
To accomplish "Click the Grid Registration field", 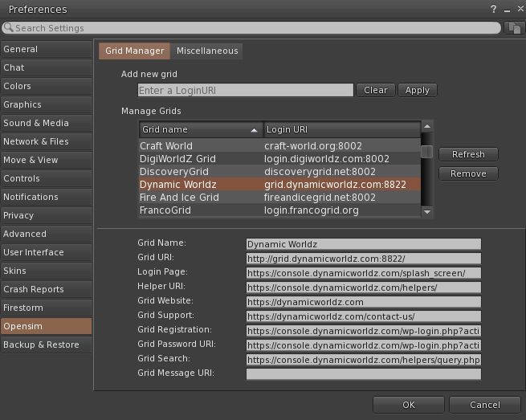I will coord(364,330).
